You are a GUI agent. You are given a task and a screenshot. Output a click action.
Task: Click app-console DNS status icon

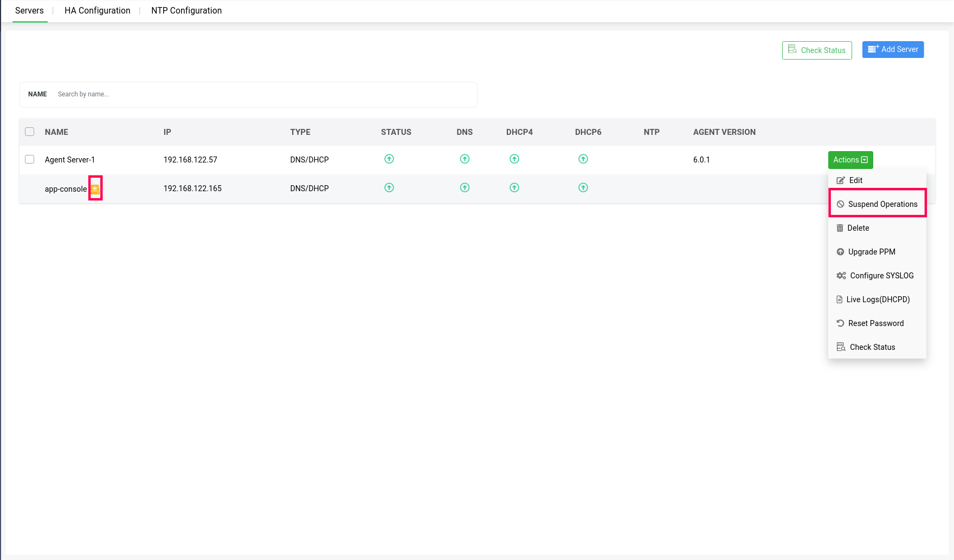click(x=465, y=188)
